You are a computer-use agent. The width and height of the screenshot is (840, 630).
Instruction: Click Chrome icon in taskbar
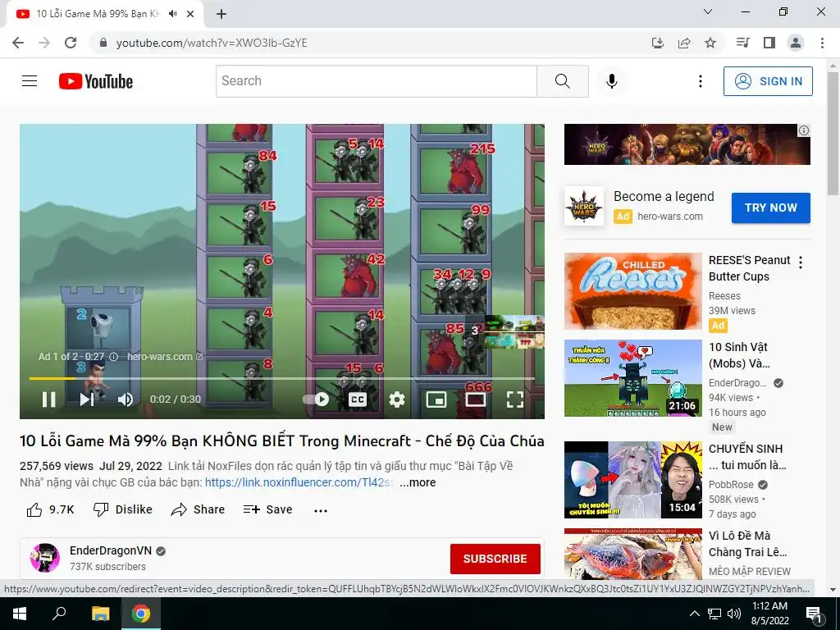tap(141, 614)
